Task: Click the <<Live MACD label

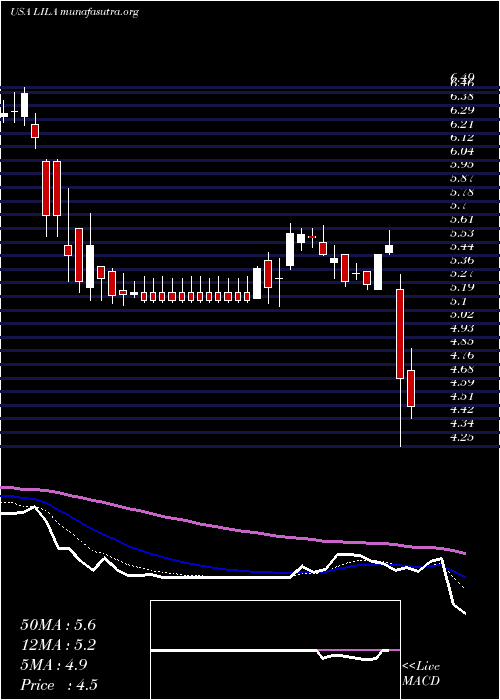Action: (421, 674)
